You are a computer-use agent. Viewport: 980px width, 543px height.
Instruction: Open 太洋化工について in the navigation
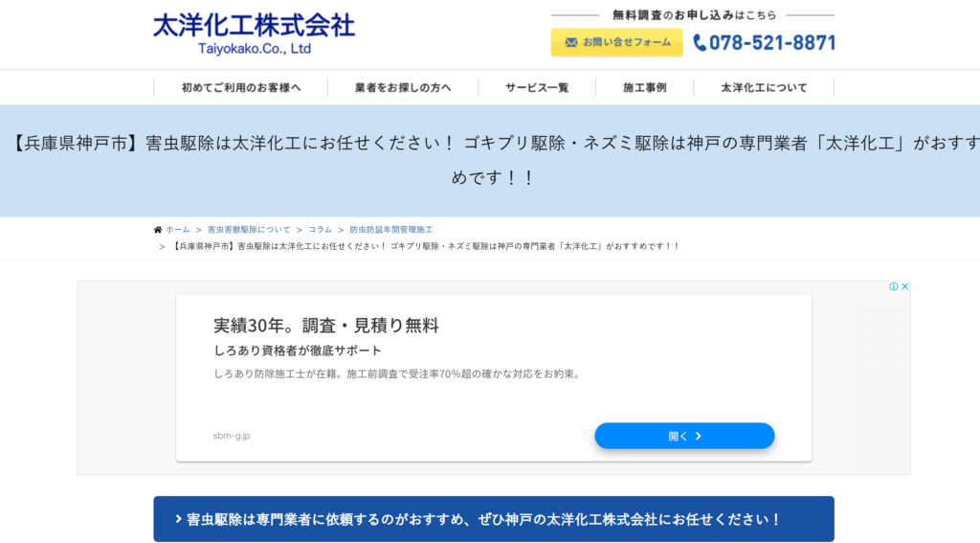point(764,87)
